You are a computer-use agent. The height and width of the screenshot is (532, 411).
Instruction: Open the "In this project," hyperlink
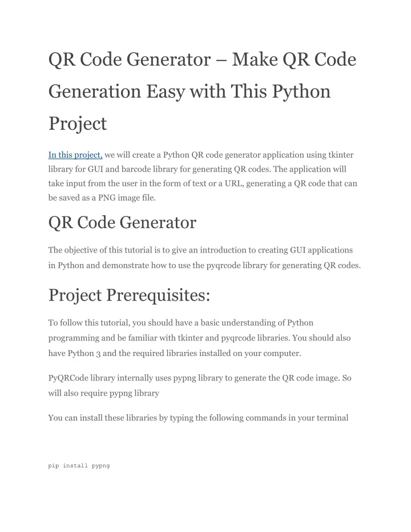(75, 154)
